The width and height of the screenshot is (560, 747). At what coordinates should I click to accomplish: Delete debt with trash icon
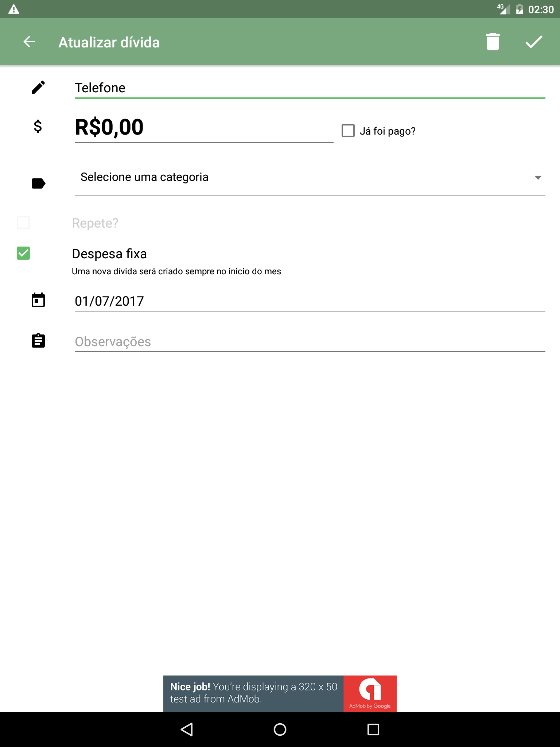(x=493, y=42)
